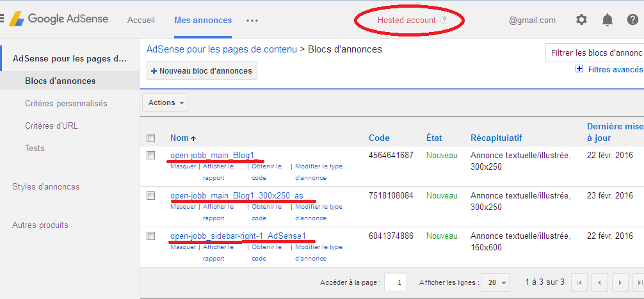The image size is (644, 299).
Task: Expand AdSense pour les pages de contenu sidebar section
Action: click(x=70, y=59)
